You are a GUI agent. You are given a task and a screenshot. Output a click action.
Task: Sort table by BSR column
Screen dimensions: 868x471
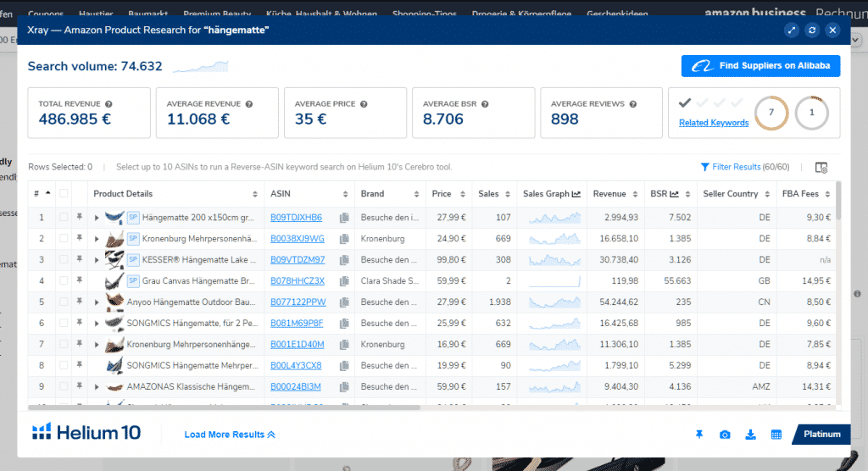pos(687,194)
